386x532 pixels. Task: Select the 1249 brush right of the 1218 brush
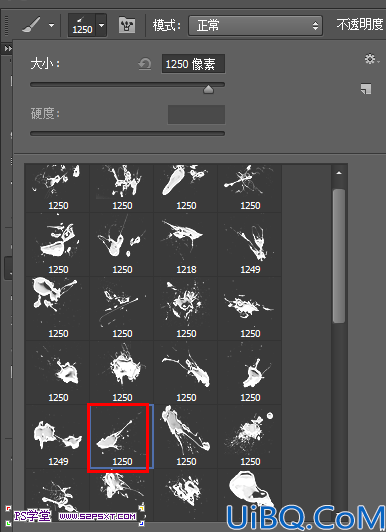tap(250, 245)
